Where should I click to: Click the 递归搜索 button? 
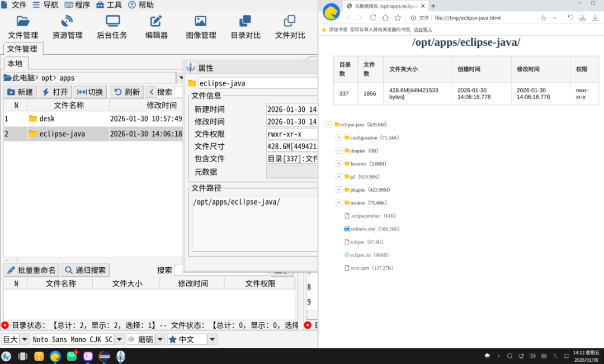[85, 270]
